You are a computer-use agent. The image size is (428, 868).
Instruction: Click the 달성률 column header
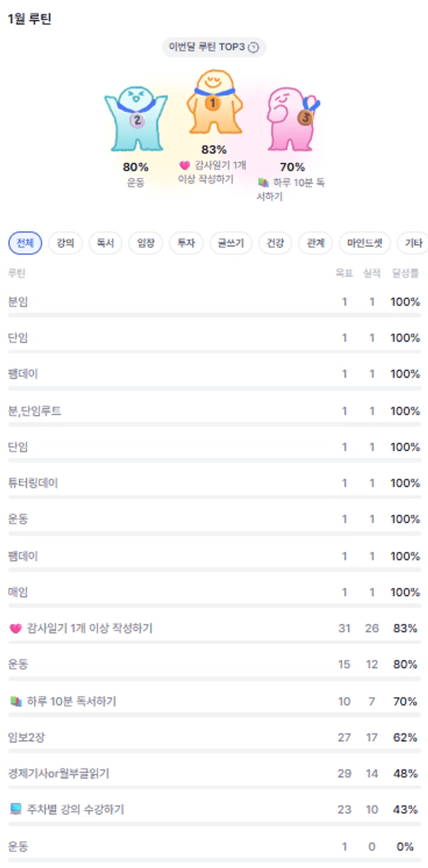pos(405,273)
